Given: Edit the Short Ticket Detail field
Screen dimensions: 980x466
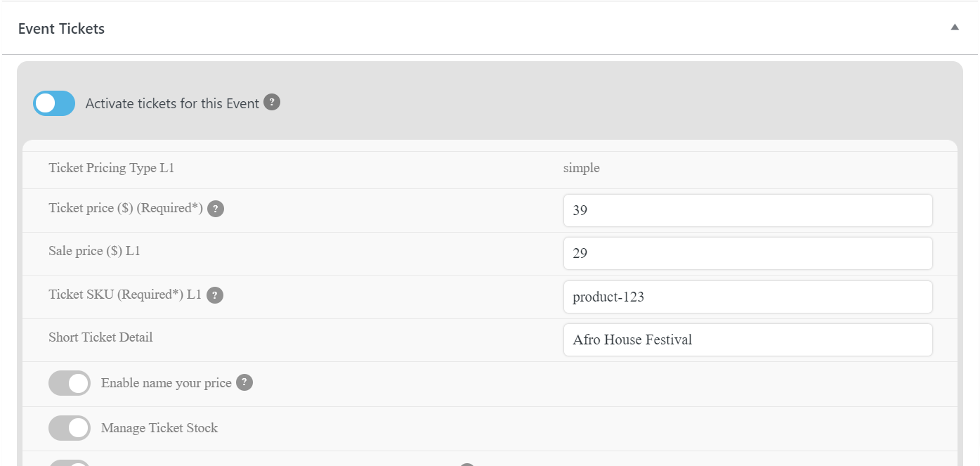Looking at the screenshot, I should coord(747,339).
